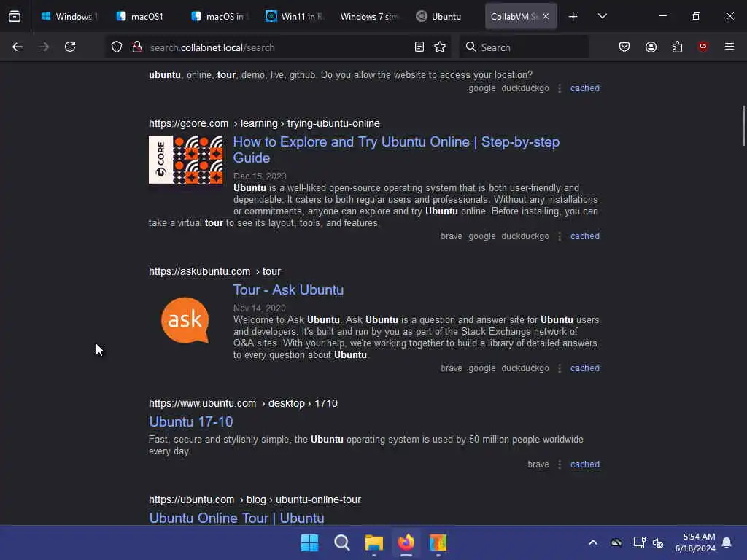Open the Tour - Ask Ubuntu result
This screenshot has width=747, height=560.
(x=288, y=289)
